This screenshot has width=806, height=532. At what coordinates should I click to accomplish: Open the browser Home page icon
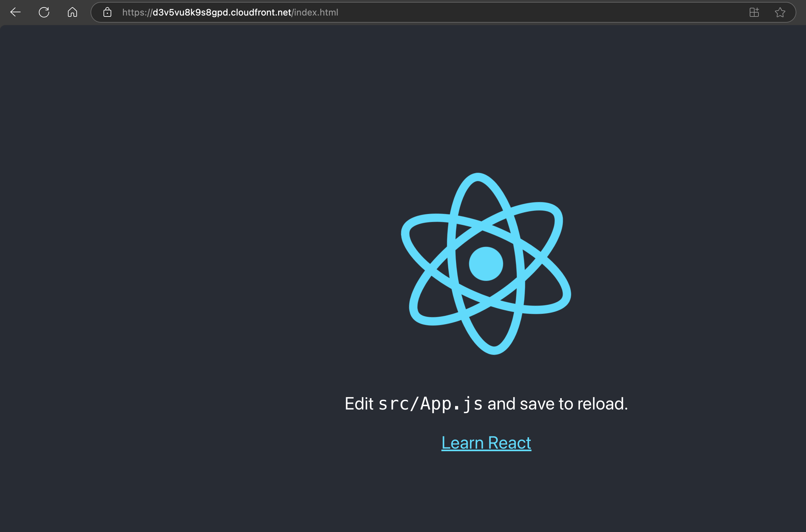point(72,12)
